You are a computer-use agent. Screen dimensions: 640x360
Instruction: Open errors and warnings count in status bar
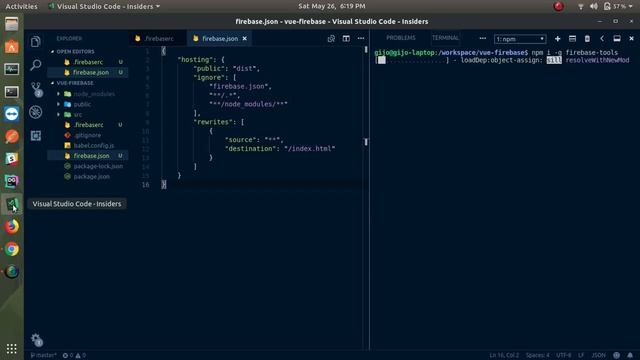(x=74, y=355)
